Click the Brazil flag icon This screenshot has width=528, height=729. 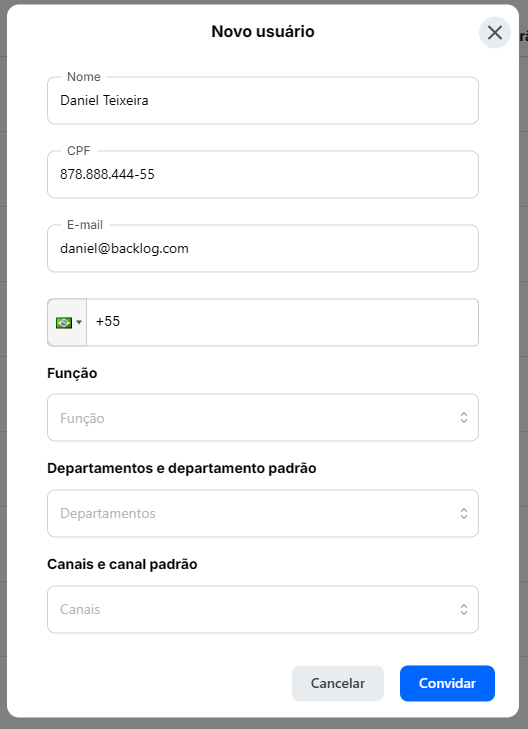coord(64,322)
